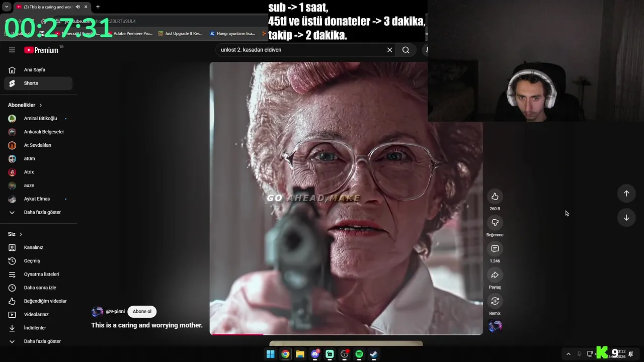Select Shorts in the sidebar
Viewport: 644px width, 362px height.
click(38, 83)
